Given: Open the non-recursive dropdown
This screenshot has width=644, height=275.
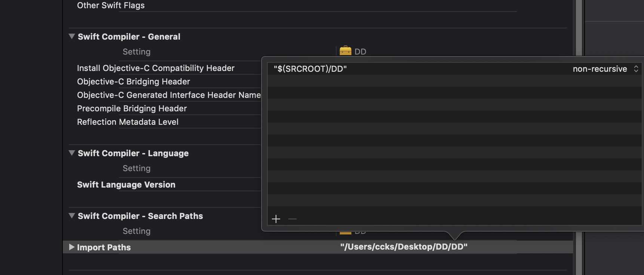Looking at the screenshot, I should pos(605,69).
